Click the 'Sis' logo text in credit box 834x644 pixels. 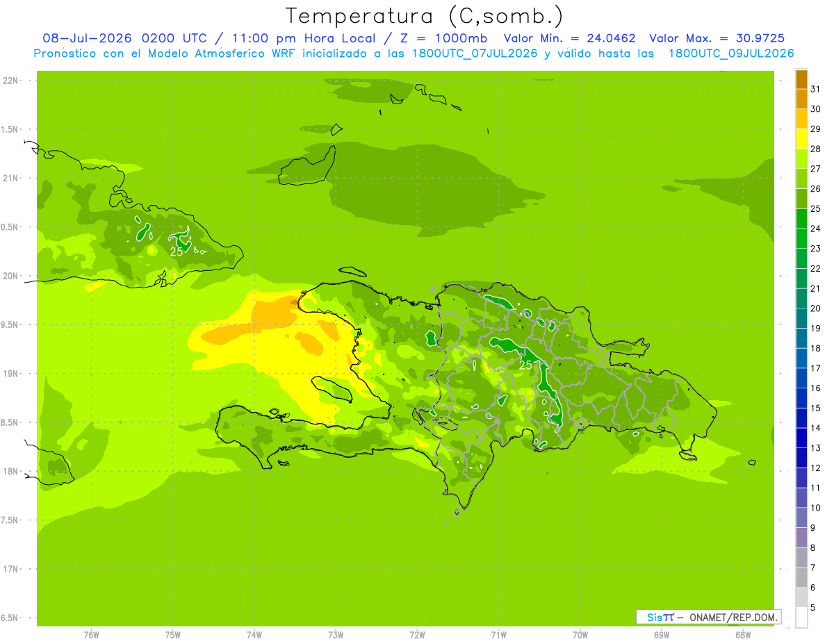(654, 617)
